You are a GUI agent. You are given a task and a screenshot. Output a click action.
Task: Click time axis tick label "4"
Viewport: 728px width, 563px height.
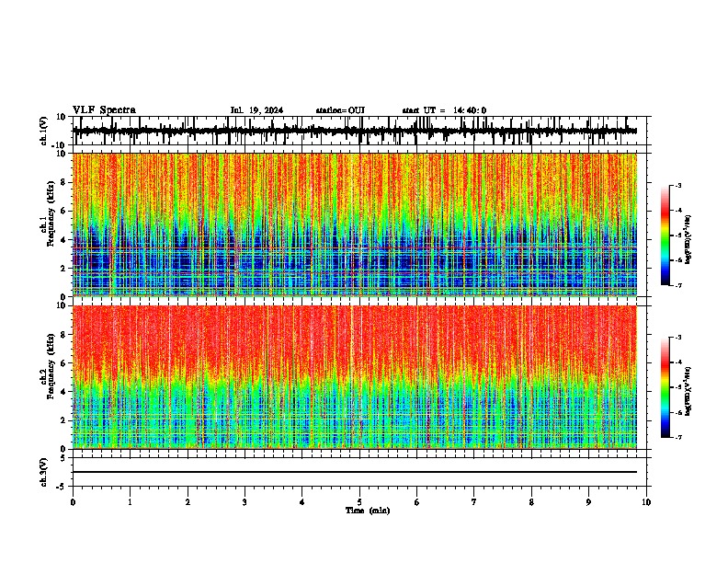click(x=302, y=502)
